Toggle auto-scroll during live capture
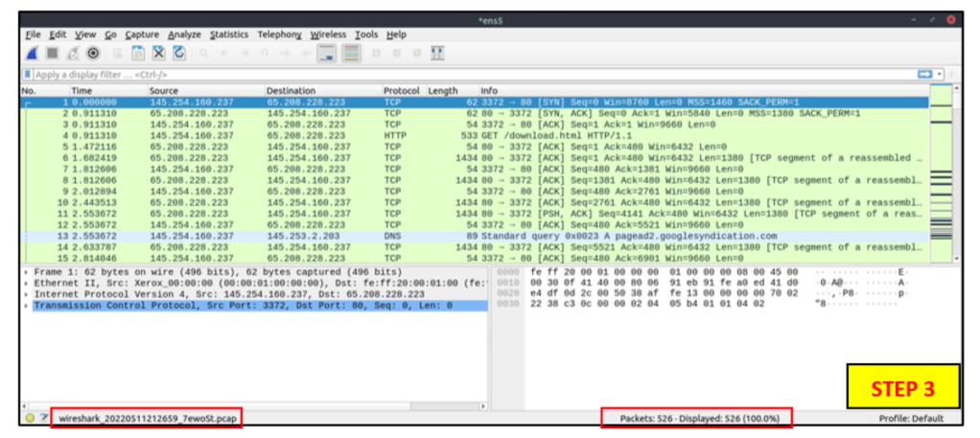Image resolution: width=980 pixels, height=438 pixels. pyautogui.click(x=327, y=53)
